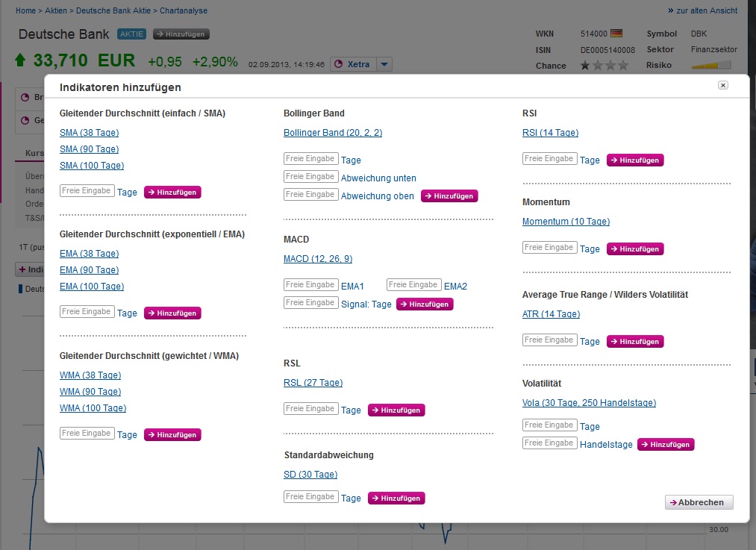Click Hinzufügen for custom MACD
The image size is (756, 550).
[425, 304]
